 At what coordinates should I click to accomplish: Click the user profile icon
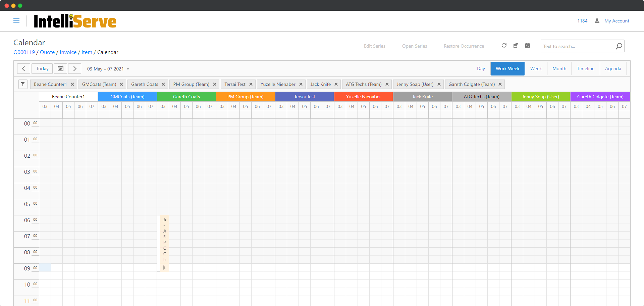click(x=597, y=21)
